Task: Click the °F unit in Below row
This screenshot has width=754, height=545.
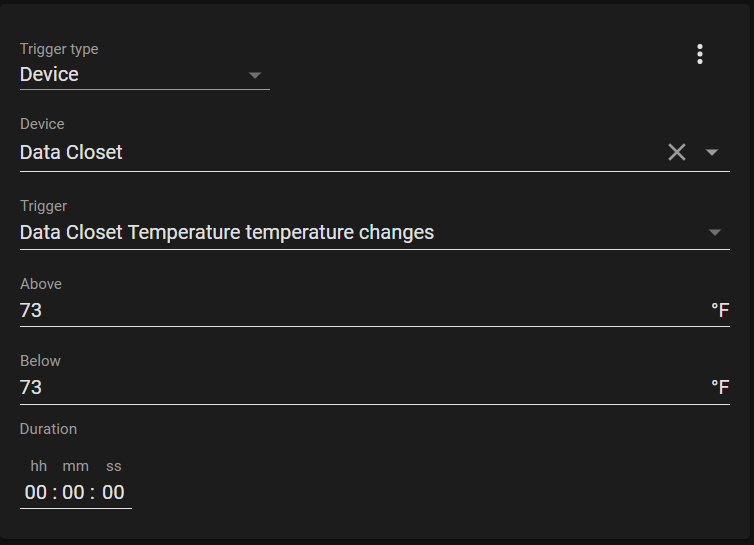Action: click(x=719, y=387)
